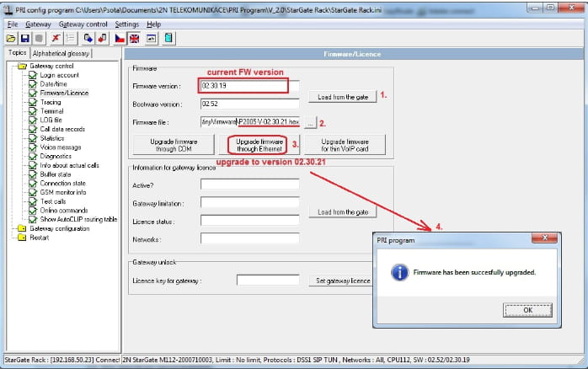Select Terminal in the tree
This screenshot has width=588, height=369.
pyautogui.click(x=51, y=111)
